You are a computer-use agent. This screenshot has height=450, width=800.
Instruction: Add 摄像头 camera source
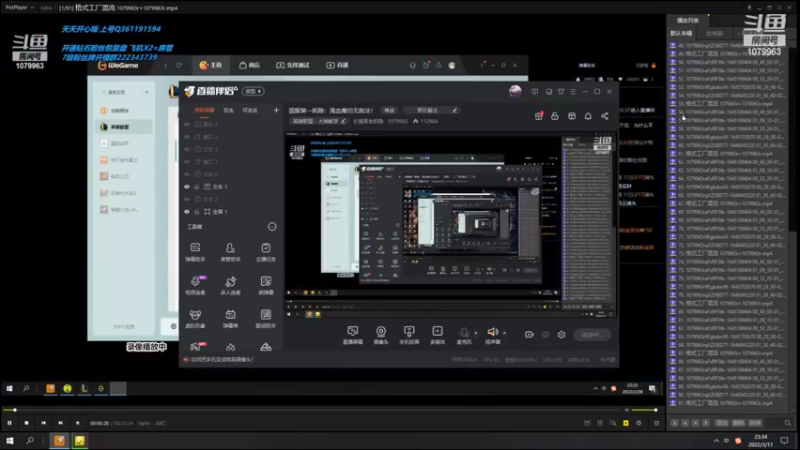click(x=381, y=335)
